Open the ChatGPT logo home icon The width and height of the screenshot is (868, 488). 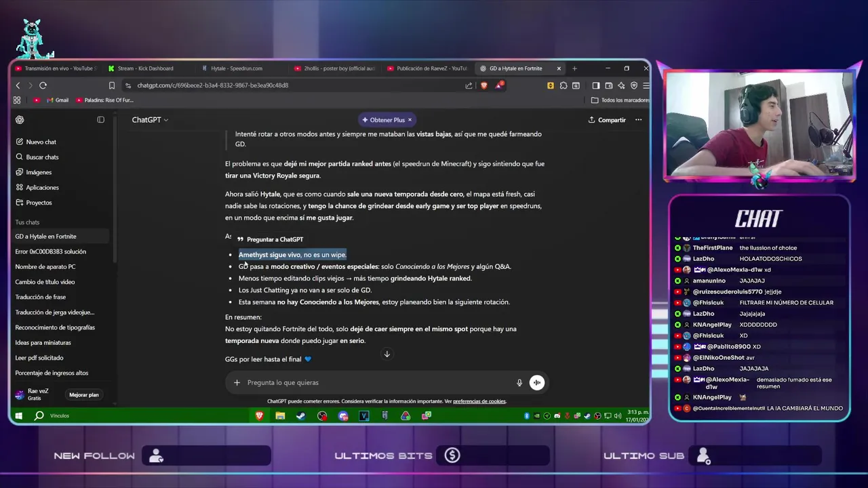click(20, 120)
